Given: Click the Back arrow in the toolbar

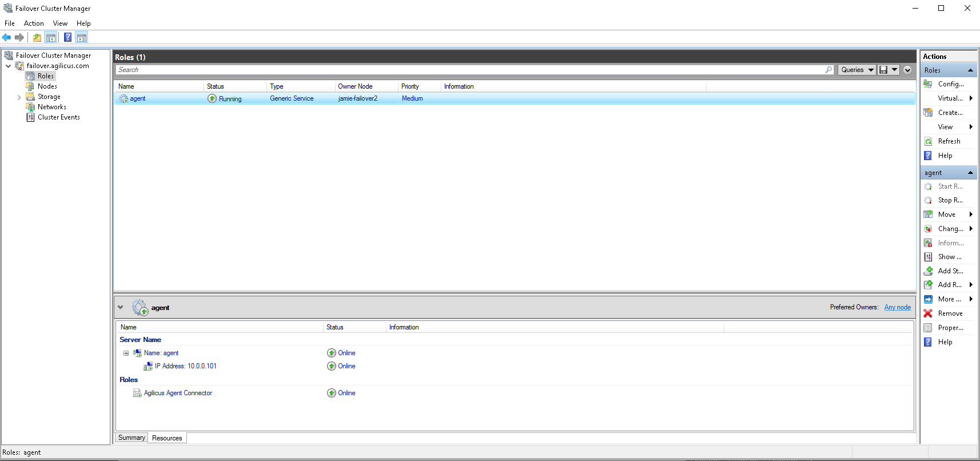Looking at the screenshot, I should [x=7, y=38].
